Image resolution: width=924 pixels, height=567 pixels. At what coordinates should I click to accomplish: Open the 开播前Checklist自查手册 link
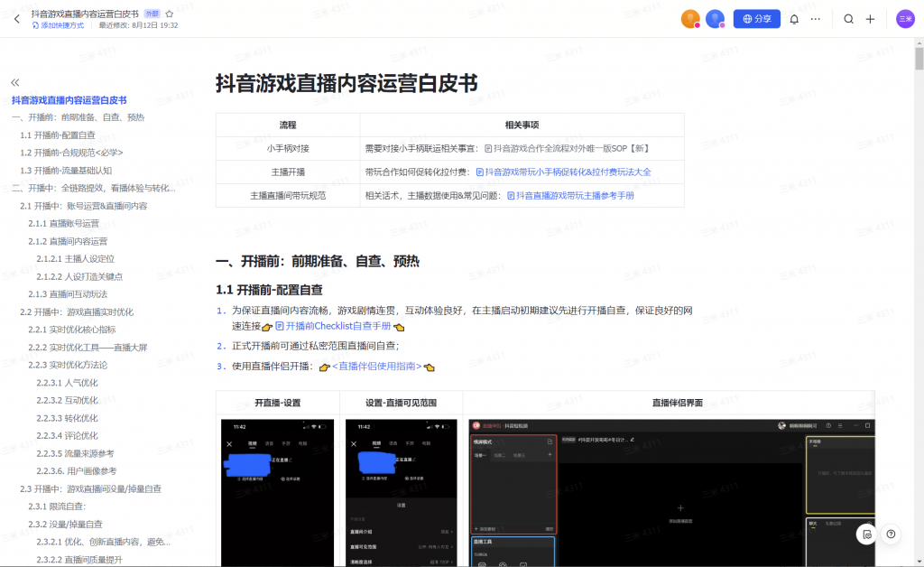click(338, 326)
